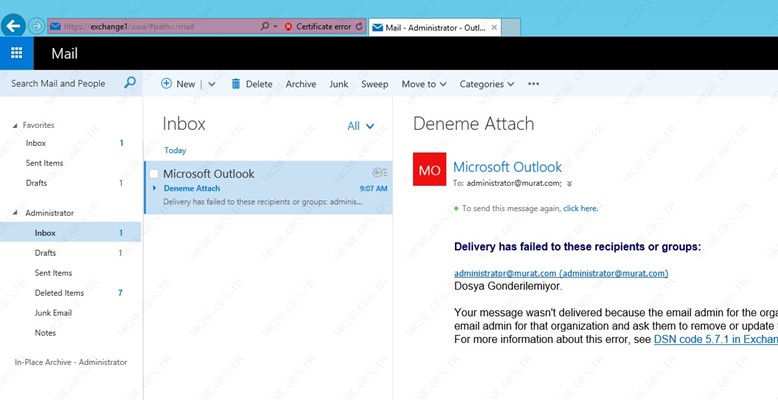Expand the Deneme Attach conversation triangle
The height and width of the screenshot is (400, 778).
coord(154,188)
